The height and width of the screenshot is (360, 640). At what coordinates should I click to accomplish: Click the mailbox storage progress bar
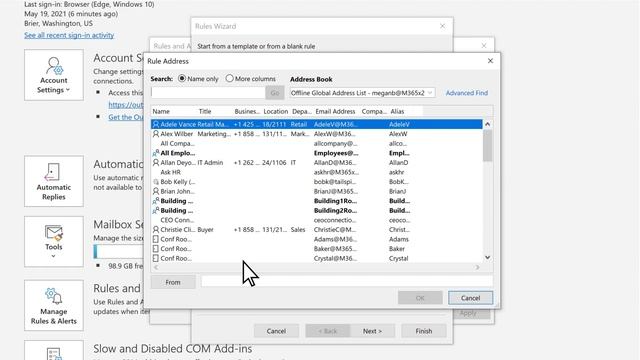tap(118, 252)
